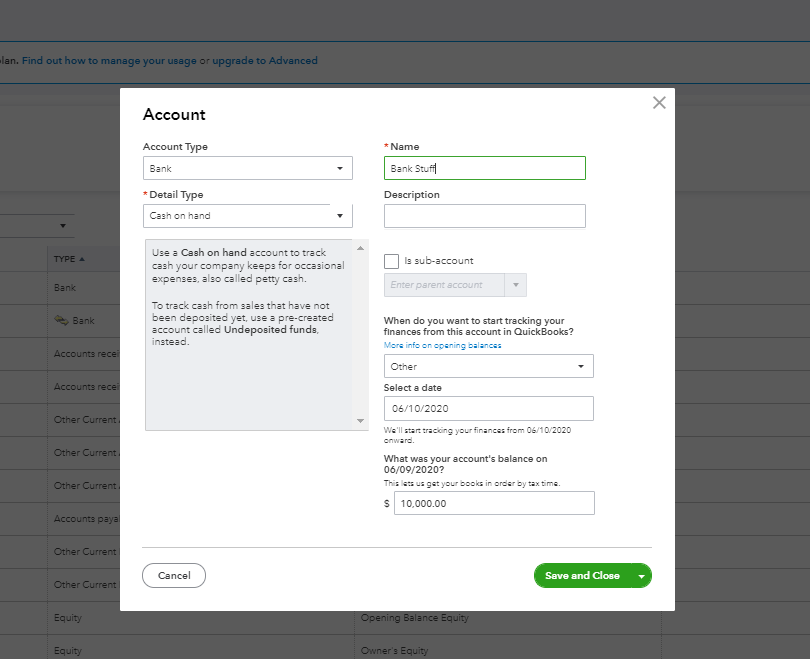Click the Select a date field
The width and height of the screenshot is (810, 659).
click(x=488, y=408)
